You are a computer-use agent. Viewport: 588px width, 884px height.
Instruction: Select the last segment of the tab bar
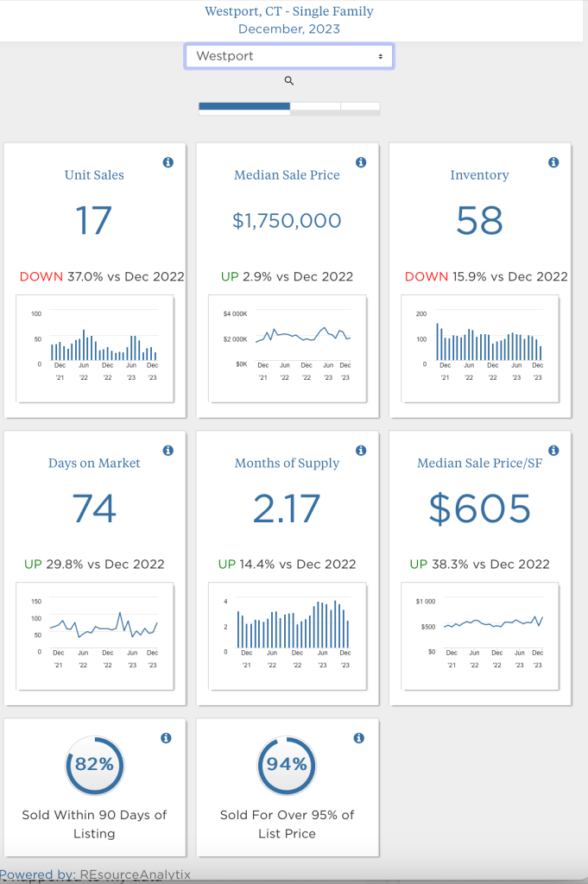360,107
